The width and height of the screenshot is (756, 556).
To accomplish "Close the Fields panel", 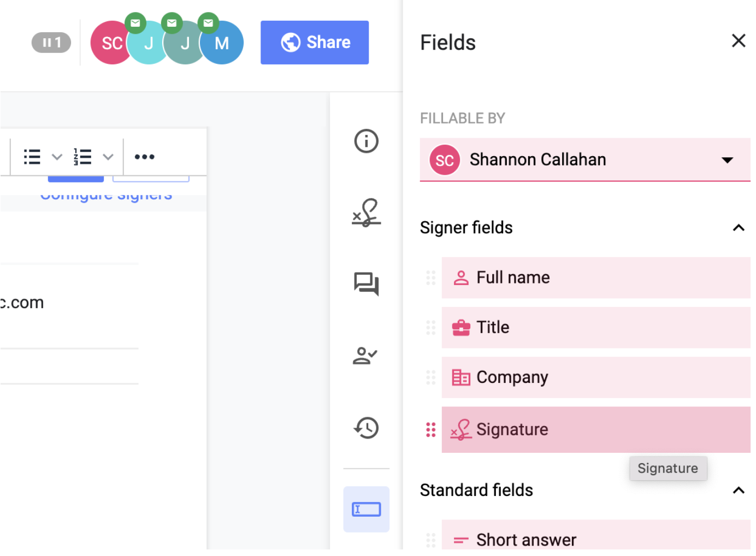I will click(x=739, y=41).
